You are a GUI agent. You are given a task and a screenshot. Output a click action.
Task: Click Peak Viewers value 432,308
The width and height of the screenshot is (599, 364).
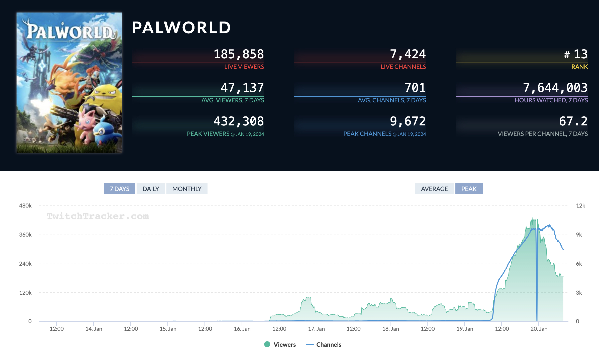pos(238,121)
